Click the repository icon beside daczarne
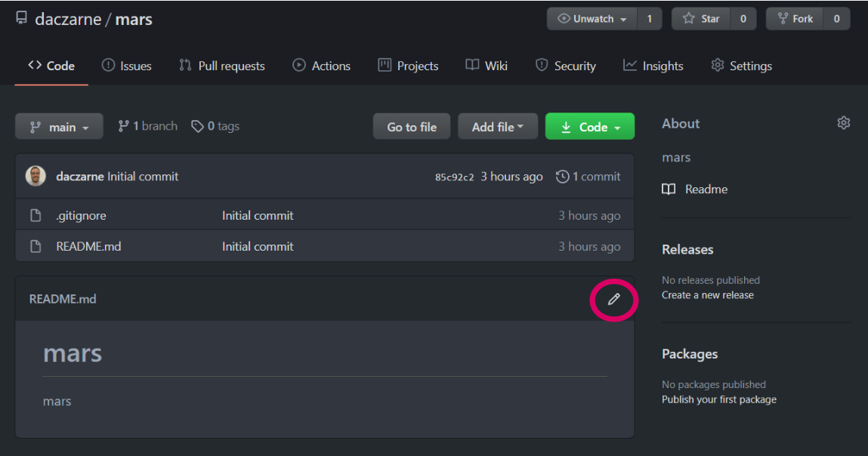The width and height of the screenshot is (868, 456). pyautogui.click(x=21, y=18)
